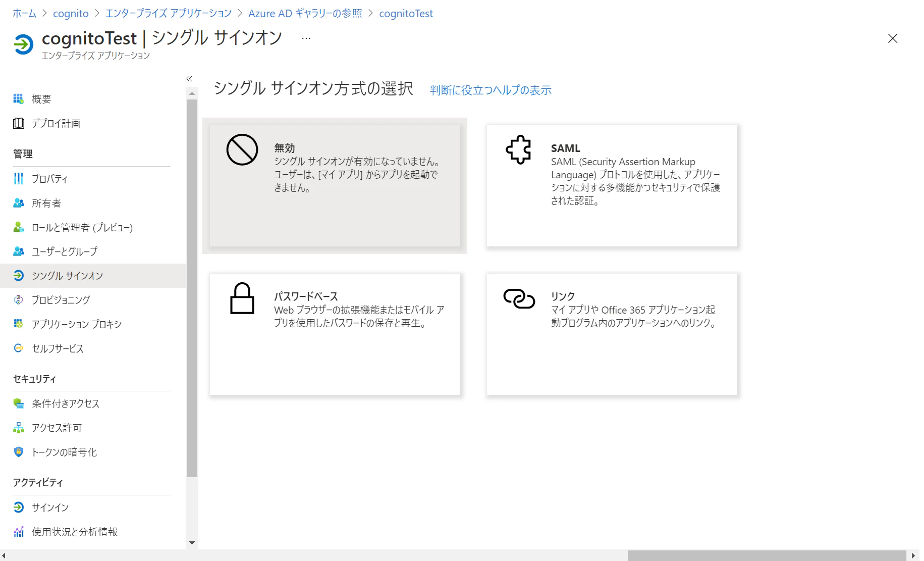Select the 無効 sign-on method heading
This screenshot has width=924, height=561.
[285, 148]
